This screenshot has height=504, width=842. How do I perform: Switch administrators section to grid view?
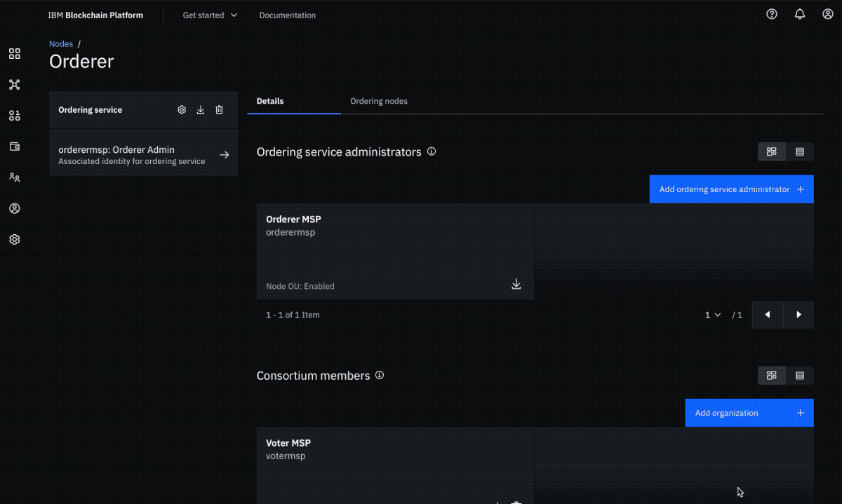coord(772,151)
